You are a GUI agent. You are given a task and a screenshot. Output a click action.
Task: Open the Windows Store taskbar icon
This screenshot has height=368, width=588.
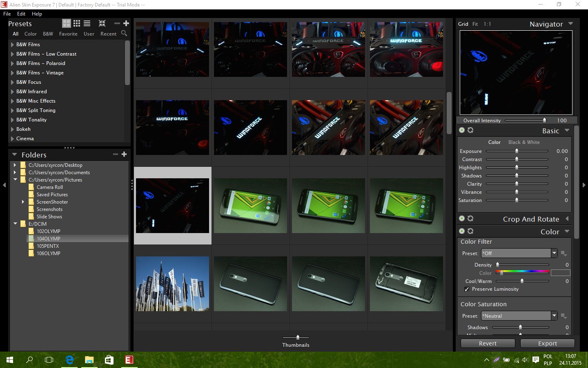click(109, 360)
